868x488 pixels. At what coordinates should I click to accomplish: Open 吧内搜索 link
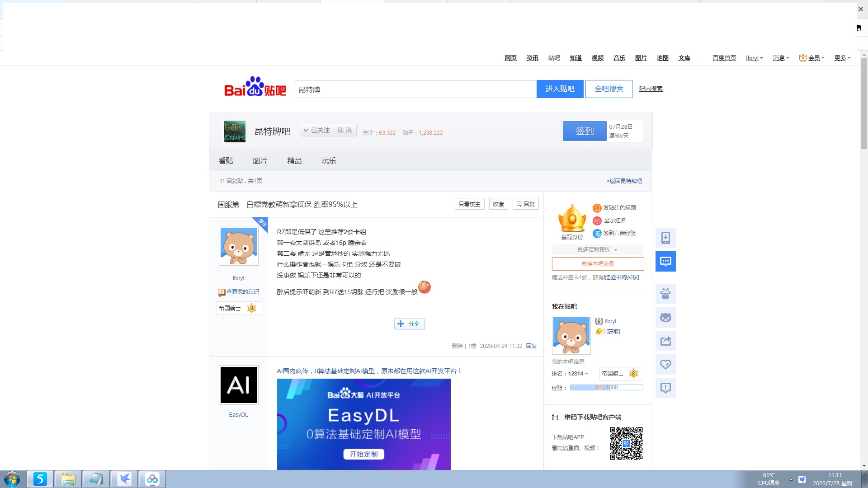(x=651, y=89)
